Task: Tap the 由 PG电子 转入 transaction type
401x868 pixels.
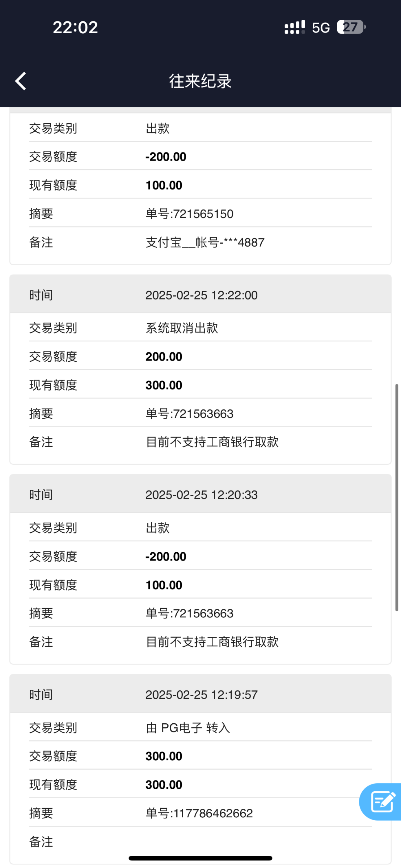Action: point(188,728)
